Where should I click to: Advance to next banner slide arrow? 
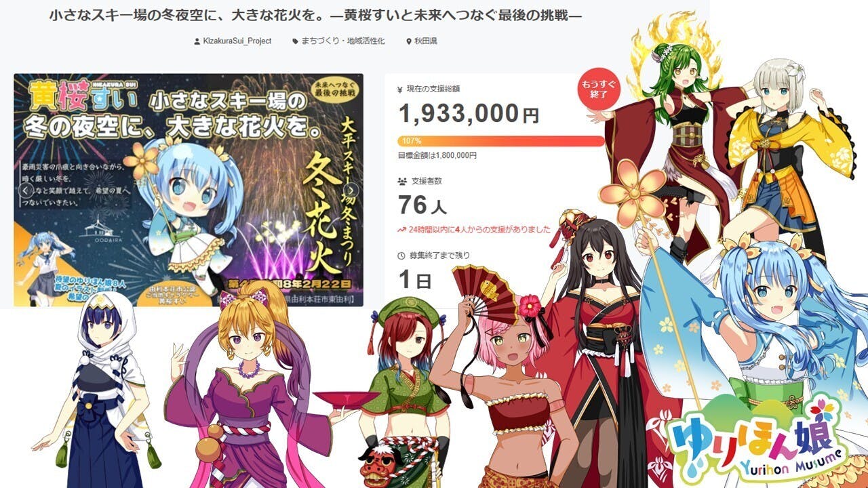[x=352, y=190]
